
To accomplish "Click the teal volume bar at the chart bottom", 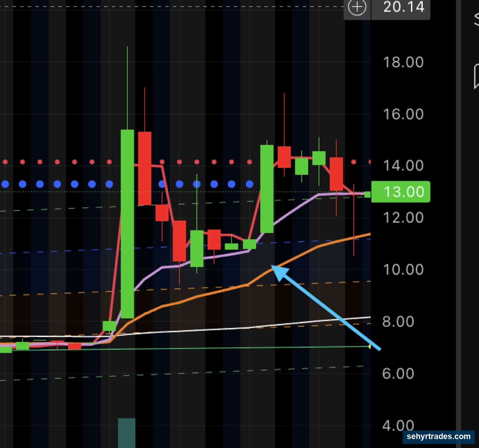I will pyautogui.click(x=126, y=433).
